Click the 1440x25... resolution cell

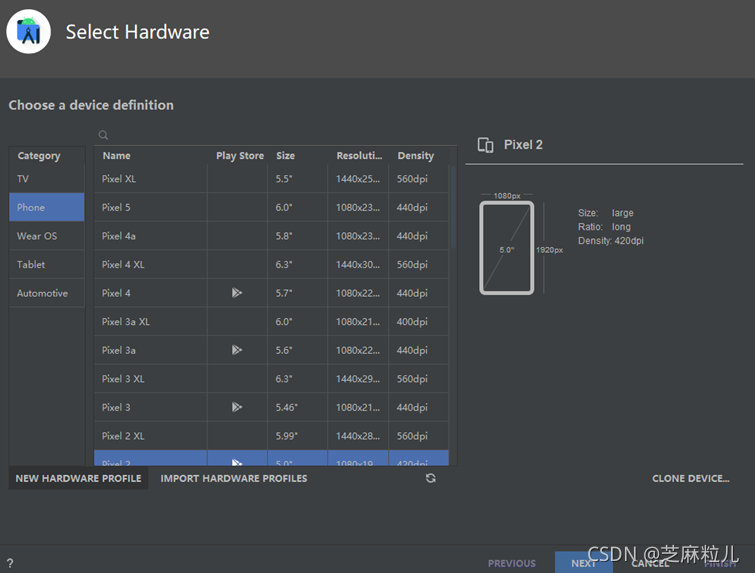point(358,179)
